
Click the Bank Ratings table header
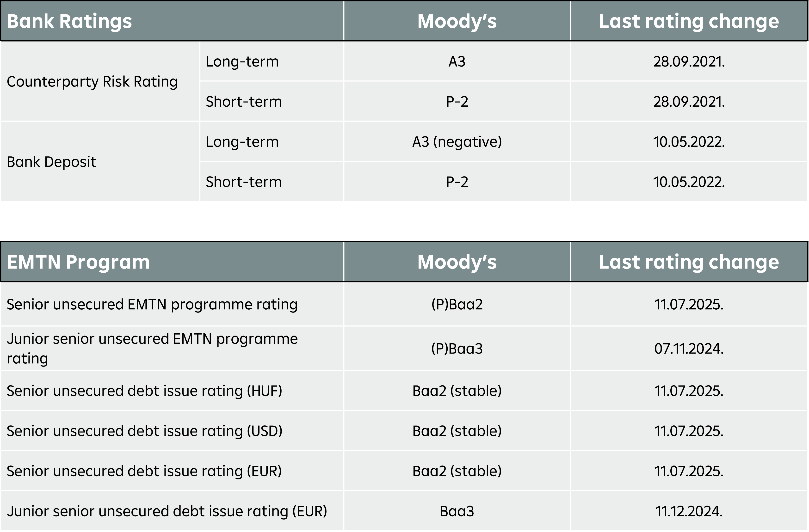click(x=69, y=21)
